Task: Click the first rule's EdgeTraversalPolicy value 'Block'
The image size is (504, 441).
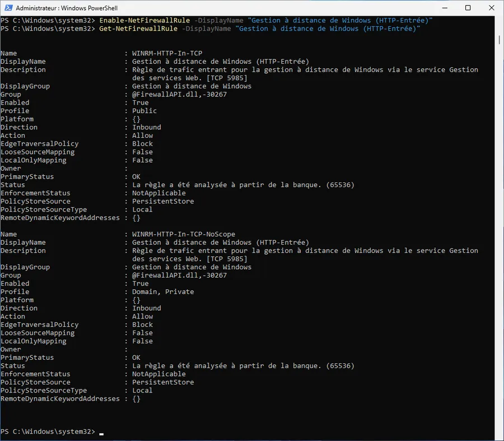Action: pyautogui.click(x=142, y=144)
